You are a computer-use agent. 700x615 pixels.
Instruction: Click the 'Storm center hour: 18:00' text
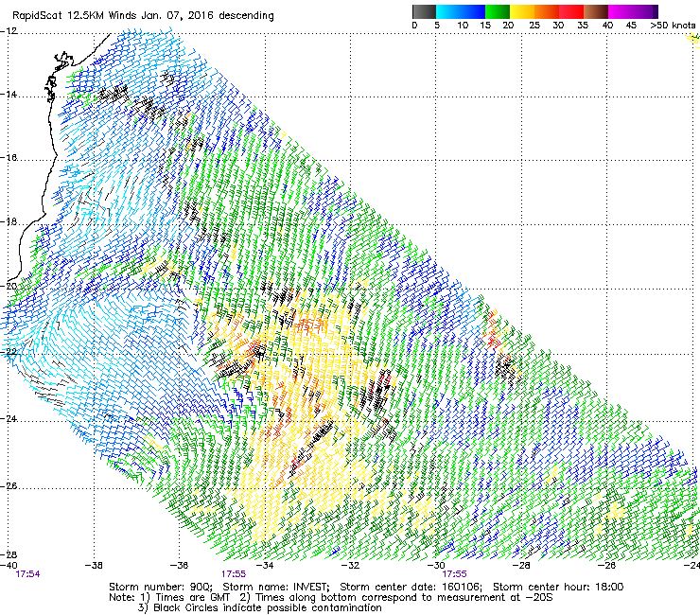click(558, 587)
